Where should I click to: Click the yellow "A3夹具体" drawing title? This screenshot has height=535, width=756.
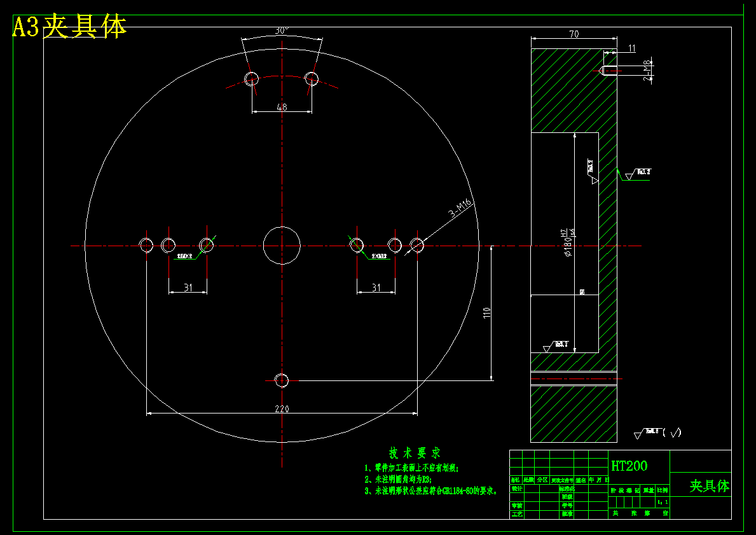69,27
